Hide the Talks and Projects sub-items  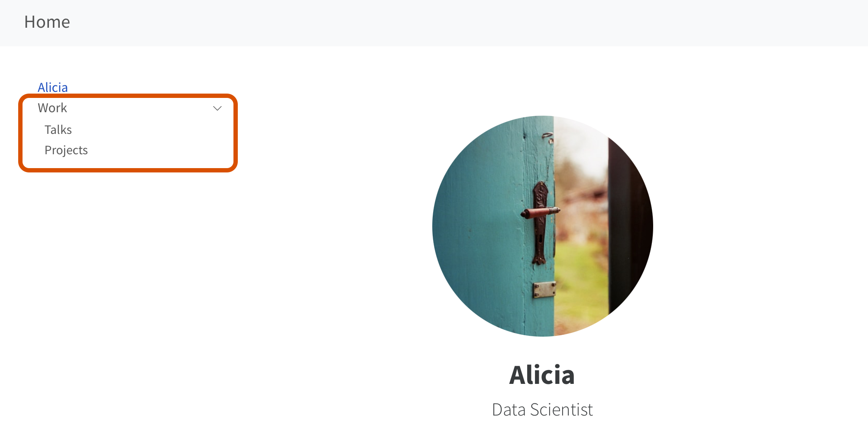click(x=217, y=108)
